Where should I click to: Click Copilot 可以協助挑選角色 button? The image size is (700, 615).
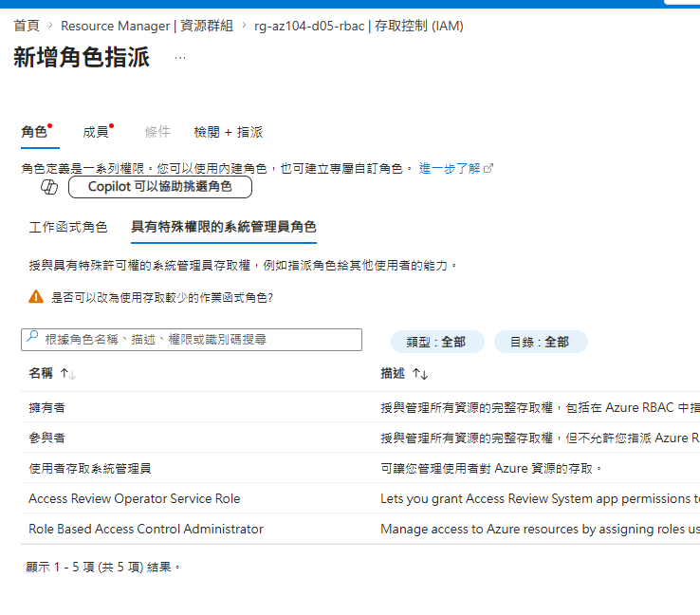159,187
